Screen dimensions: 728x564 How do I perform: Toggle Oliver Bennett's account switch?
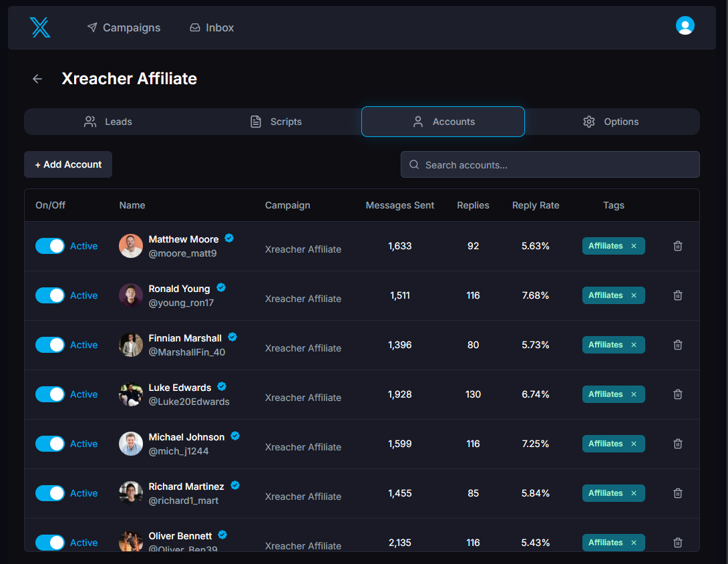[50, 543]
